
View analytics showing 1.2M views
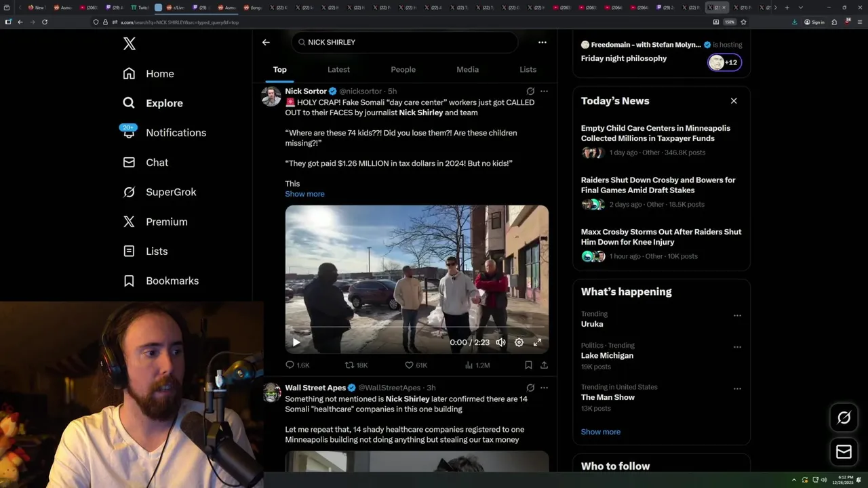[x=477, y=365]
